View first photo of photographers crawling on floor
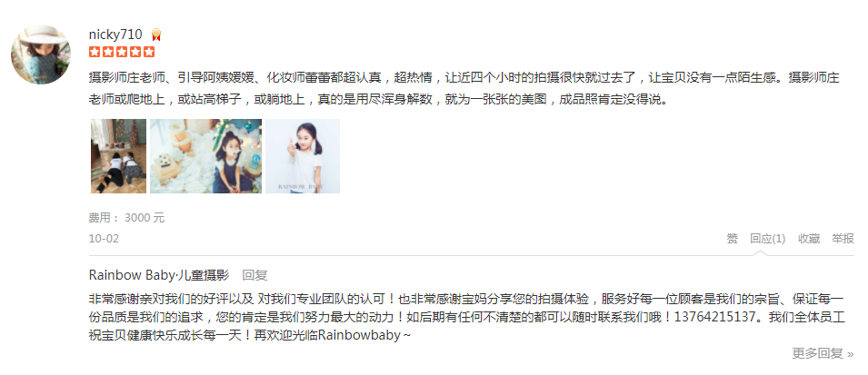 tap(118, 156)
